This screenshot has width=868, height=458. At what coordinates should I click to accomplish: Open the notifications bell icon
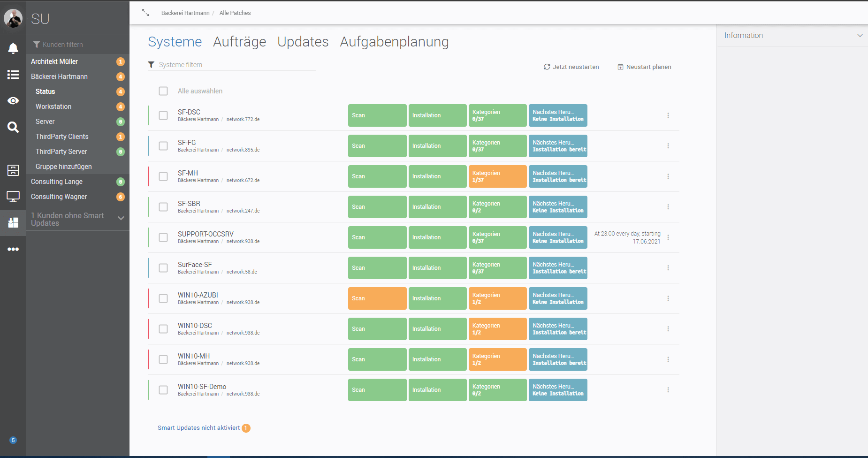click(x=13, y=48)
